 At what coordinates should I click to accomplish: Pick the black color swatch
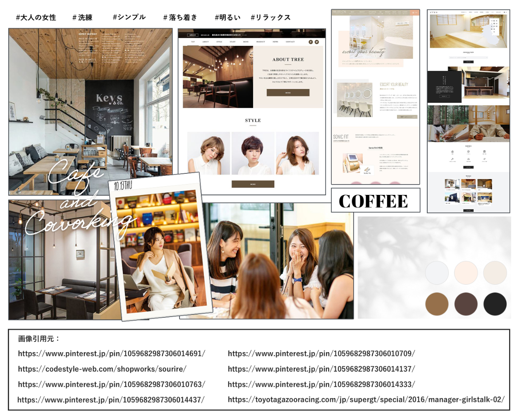495,304
